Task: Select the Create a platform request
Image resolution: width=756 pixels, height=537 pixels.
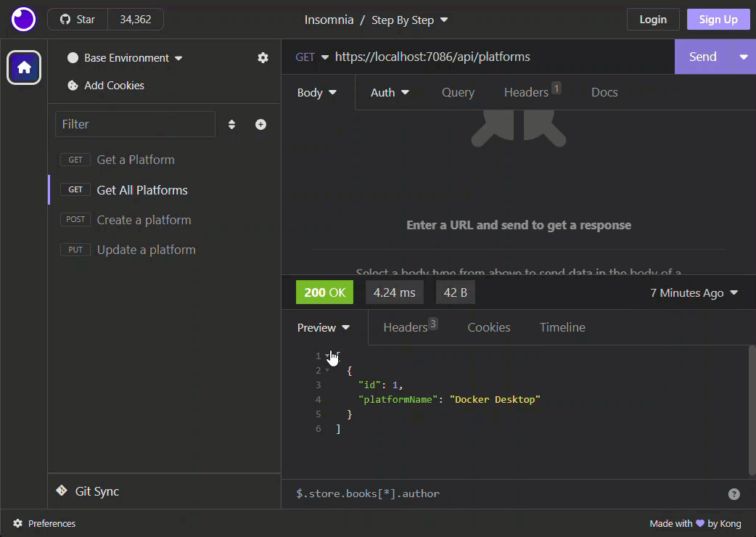Action: (165, 220)
